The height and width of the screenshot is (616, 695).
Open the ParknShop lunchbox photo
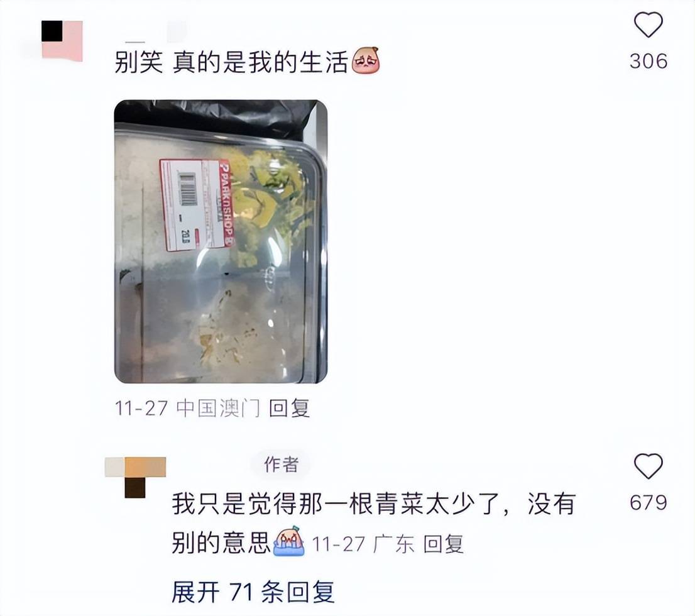click(221, 242)
